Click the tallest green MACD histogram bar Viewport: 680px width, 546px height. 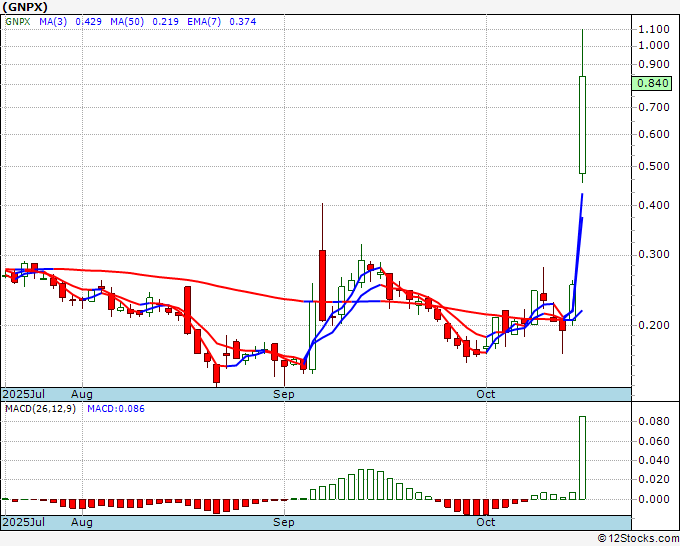coord(582,458)
